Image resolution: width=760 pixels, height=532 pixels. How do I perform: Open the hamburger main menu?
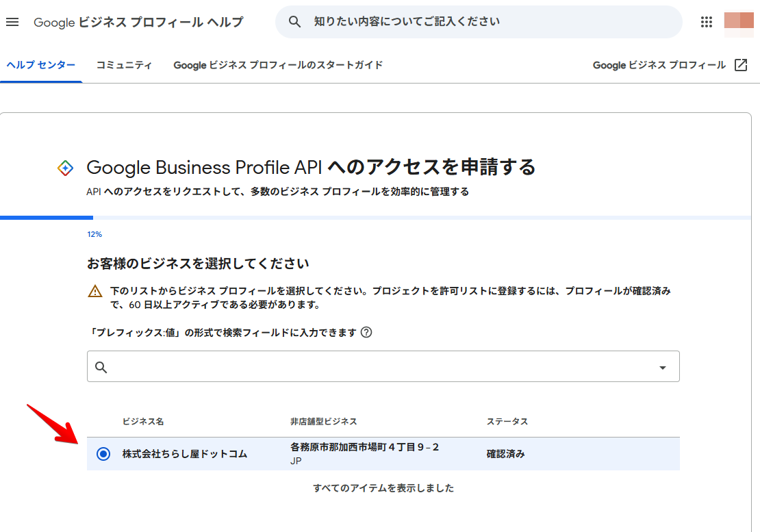pos(12,22)
